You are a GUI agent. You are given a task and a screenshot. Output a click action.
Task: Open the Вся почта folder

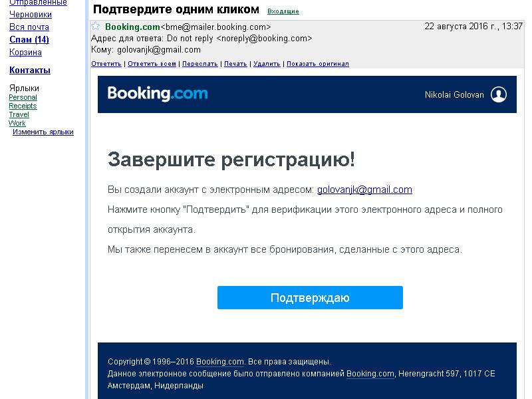click(29, 27)
